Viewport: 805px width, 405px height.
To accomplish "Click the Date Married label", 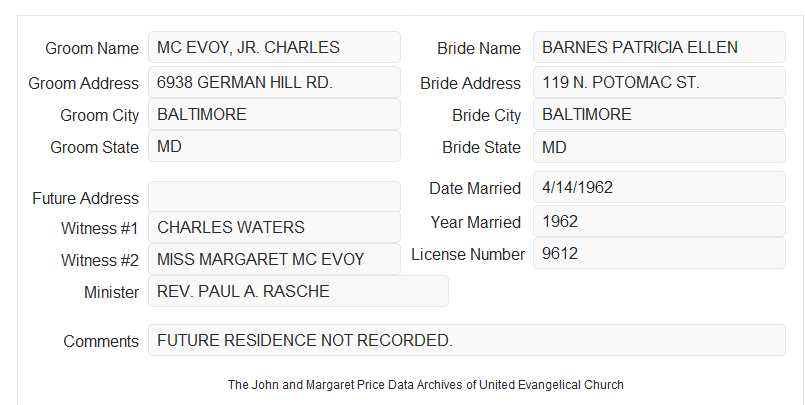I will [475, 188].
